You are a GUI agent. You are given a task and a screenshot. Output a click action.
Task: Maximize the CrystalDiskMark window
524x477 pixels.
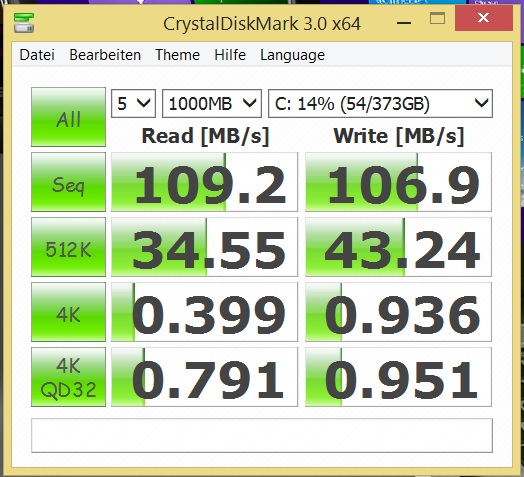(437, 19)
